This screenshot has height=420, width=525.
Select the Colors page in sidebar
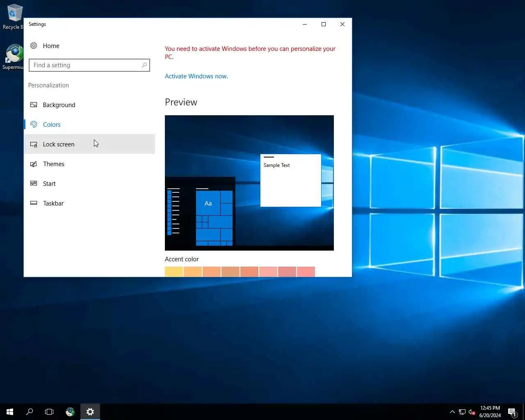click(x=89, y=124)
